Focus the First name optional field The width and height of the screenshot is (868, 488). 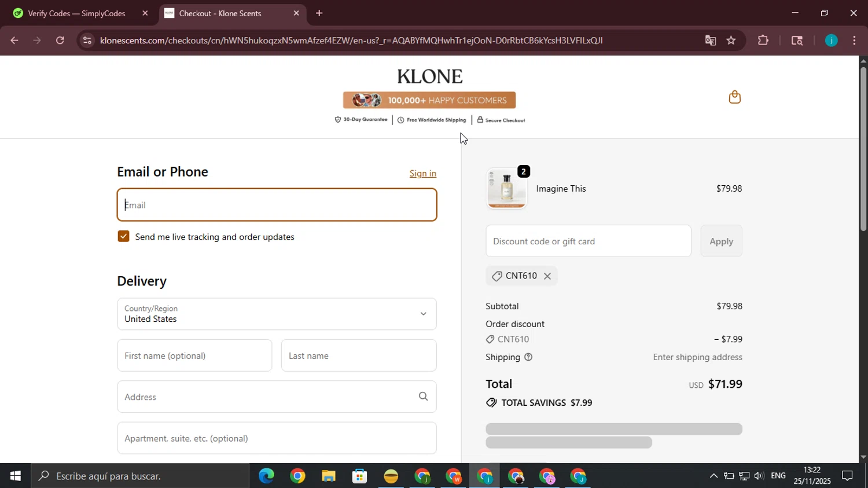[x=194, y=355]
